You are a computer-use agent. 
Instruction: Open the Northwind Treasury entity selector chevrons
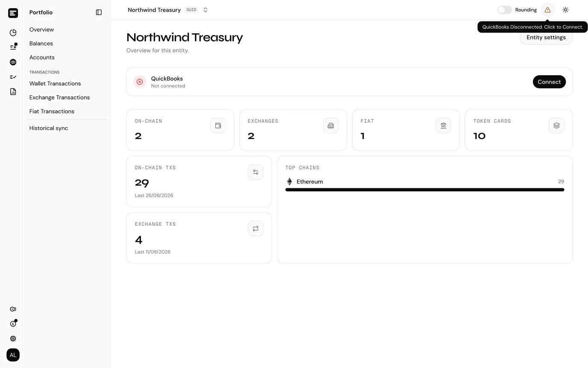click(206, 10)
